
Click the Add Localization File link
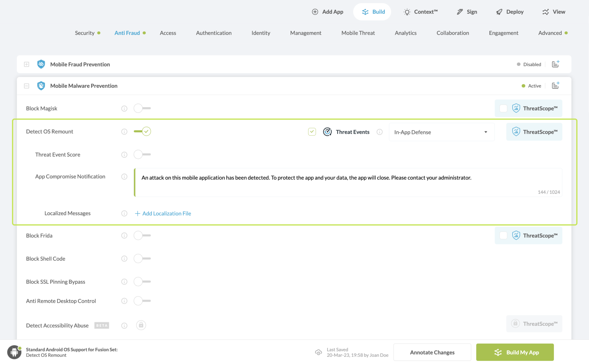(x=163, y=213)
